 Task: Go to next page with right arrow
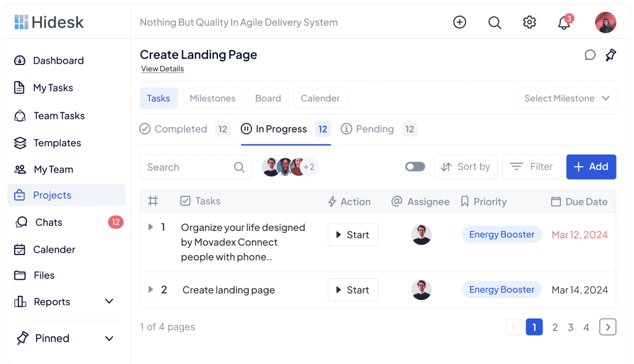(607, 327)
